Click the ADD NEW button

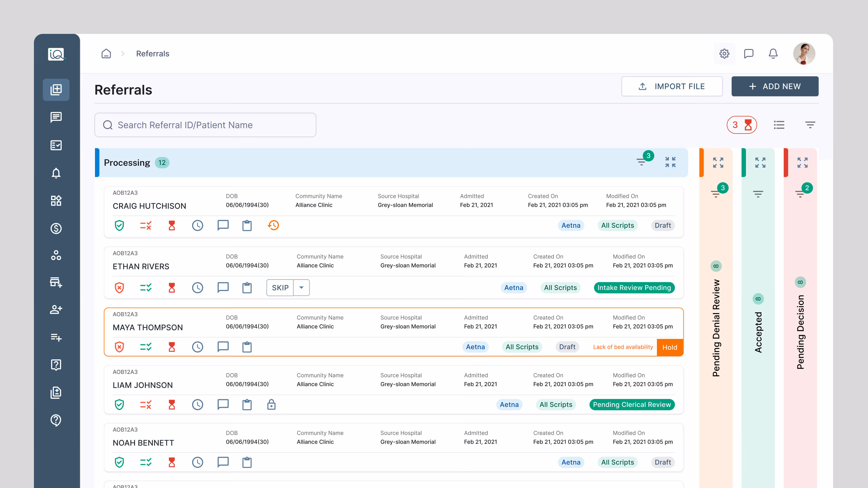click(775, 87)
